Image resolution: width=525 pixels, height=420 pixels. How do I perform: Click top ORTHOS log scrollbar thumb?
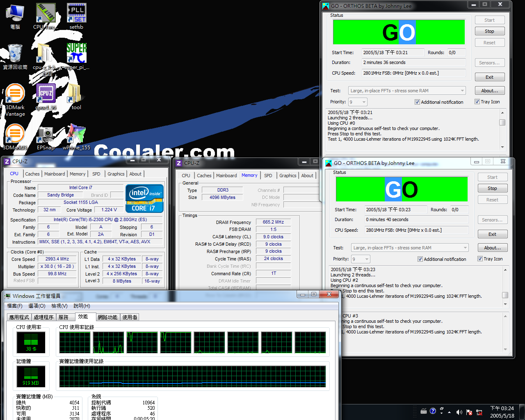click(x=502, y=122)
